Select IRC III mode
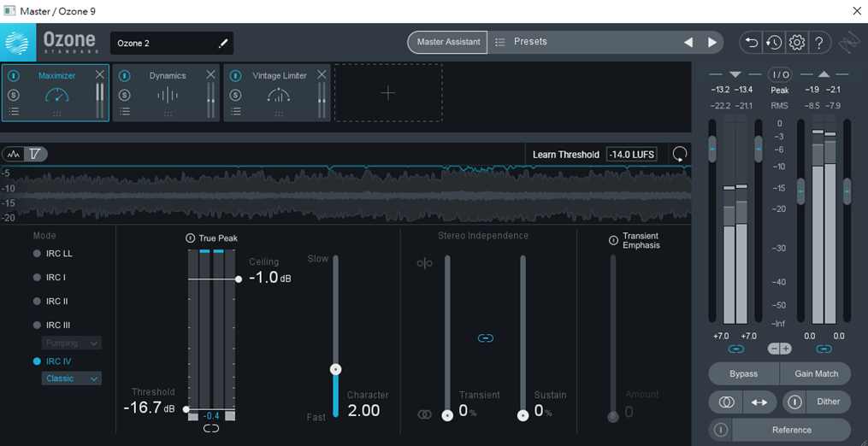Viewport: 868px width, 446px height. tap(51, 325)
